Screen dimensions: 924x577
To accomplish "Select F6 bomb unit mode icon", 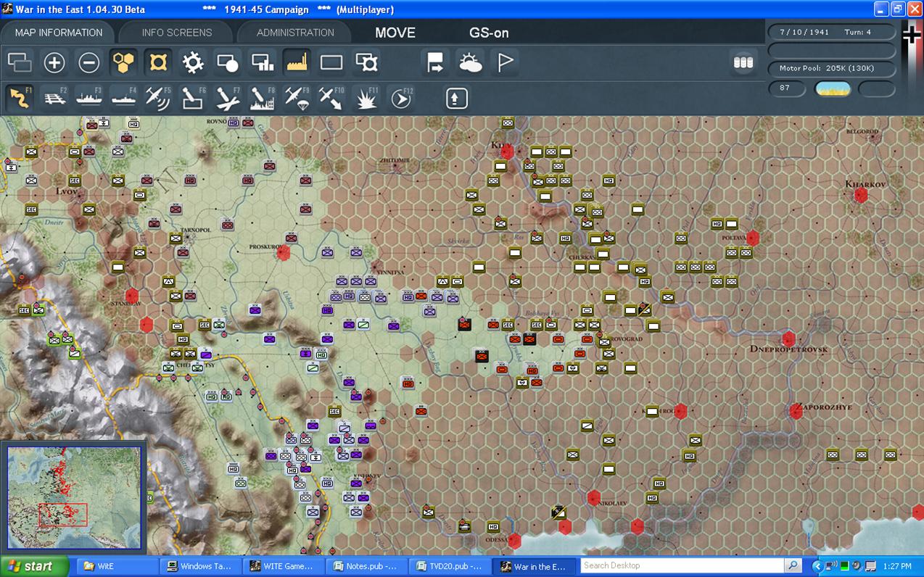I will pos(193,98).
